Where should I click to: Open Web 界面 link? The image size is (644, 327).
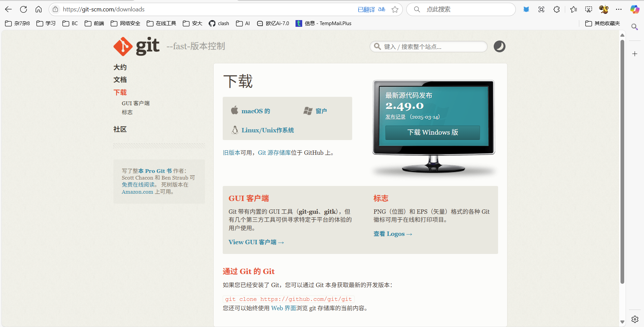coord(283,308)
